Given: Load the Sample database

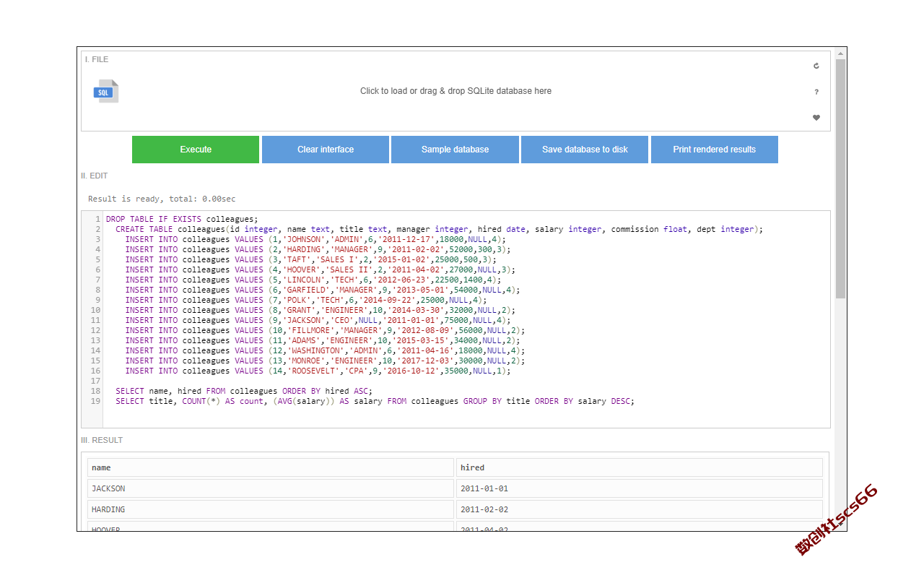Looking at the screenshot, I should [x=455, y=150].
